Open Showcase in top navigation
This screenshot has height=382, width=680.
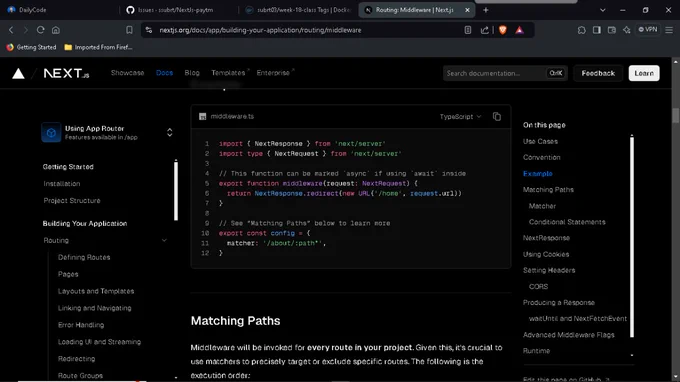(x=128, y=73)
